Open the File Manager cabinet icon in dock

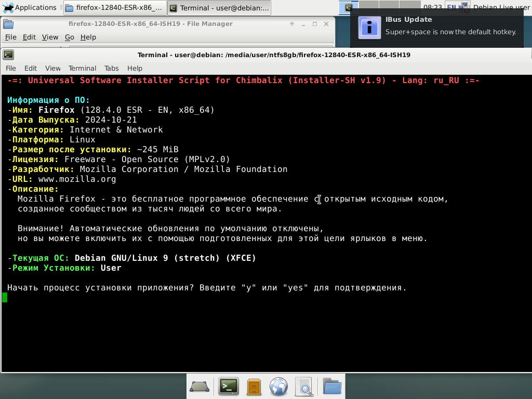[254, 387]
